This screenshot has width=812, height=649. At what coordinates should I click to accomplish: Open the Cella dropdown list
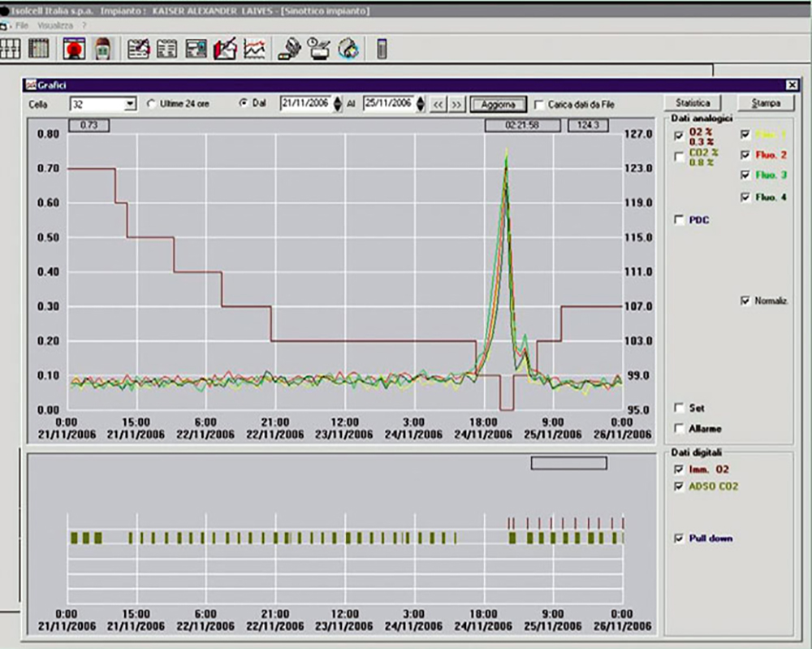[130, 104]
